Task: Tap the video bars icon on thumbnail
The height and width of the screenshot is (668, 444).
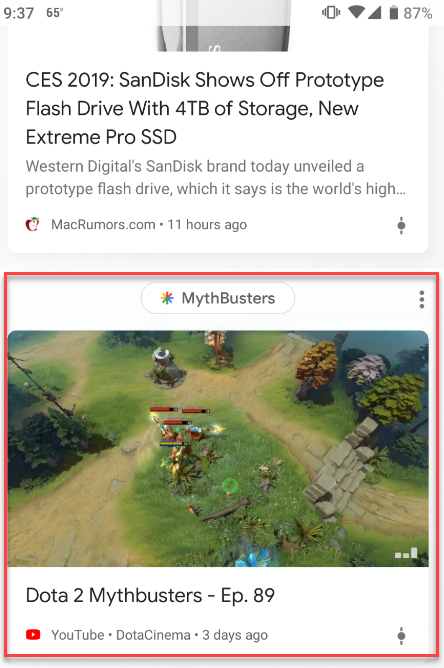Action: coord(406,553)
